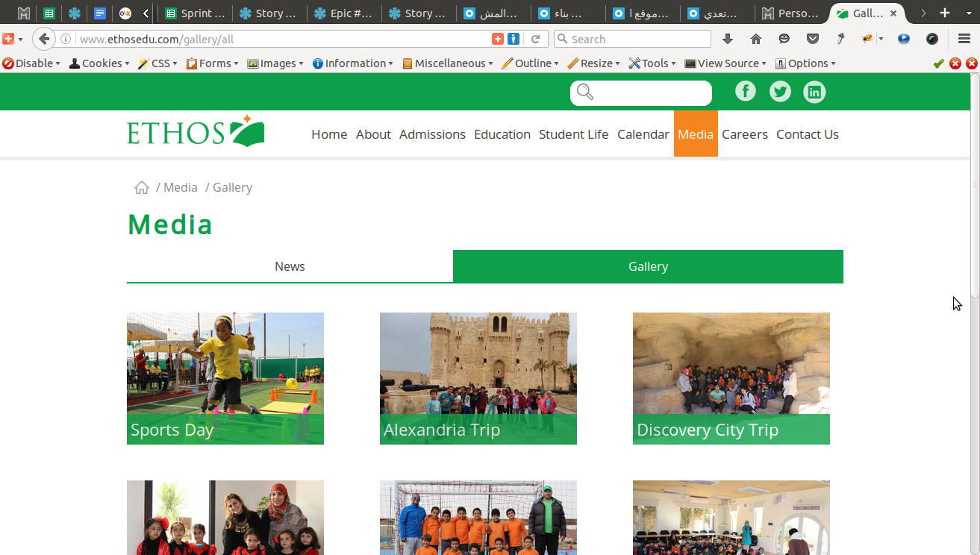
Task: Open the Firefox hamburger menu
Action: 964,39
